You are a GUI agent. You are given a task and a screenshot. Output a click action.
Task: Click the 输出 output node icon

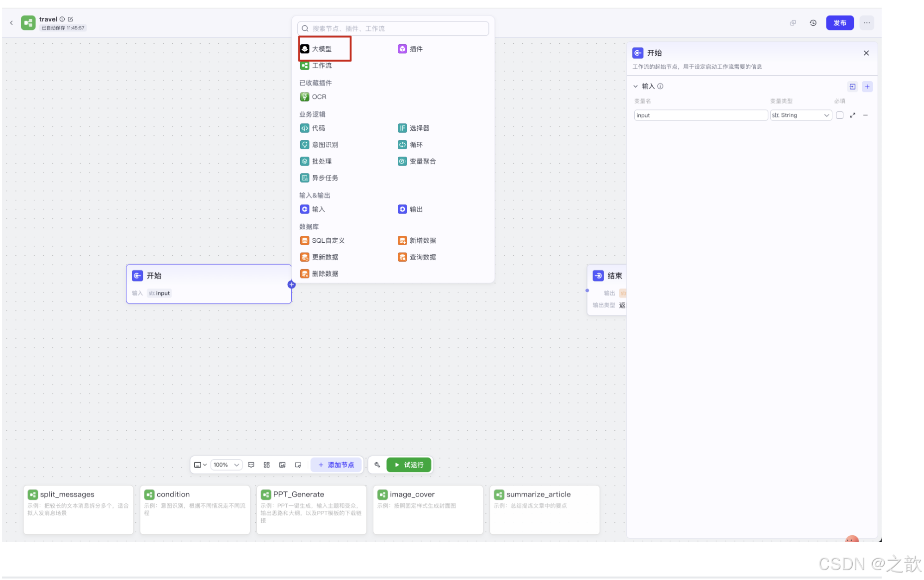coord(402,209)
